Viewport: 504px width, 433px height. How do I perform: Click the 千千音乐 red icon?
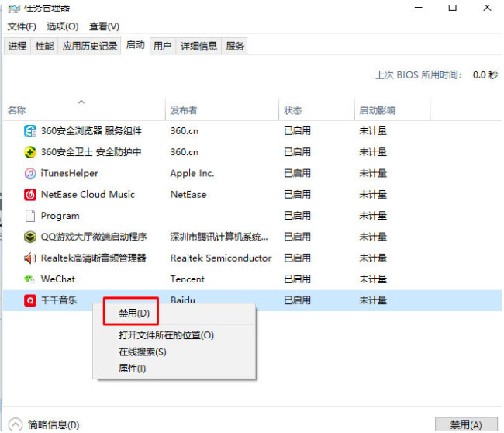[x=30, y=300]
